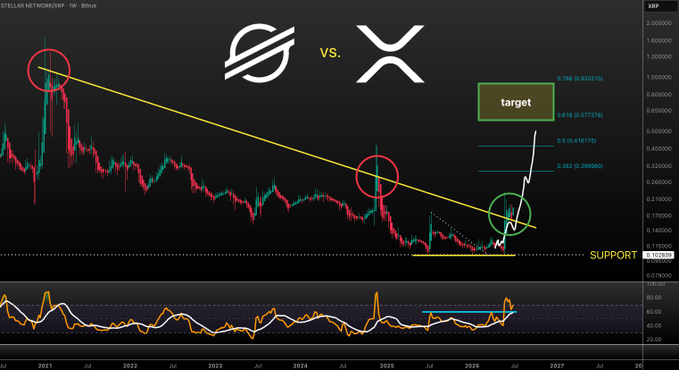Image resolution: width=679 pixels, height=370 pixels.
Task: Click price axis value 0.140000
Action: pos(659,230)
